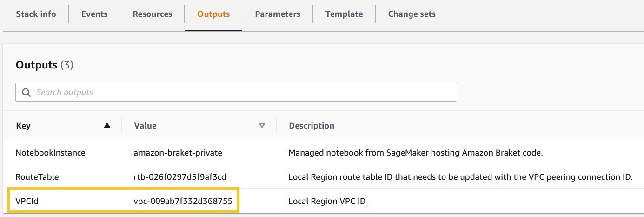Sort by Key ascending arrow icon

tap(107, 126)
